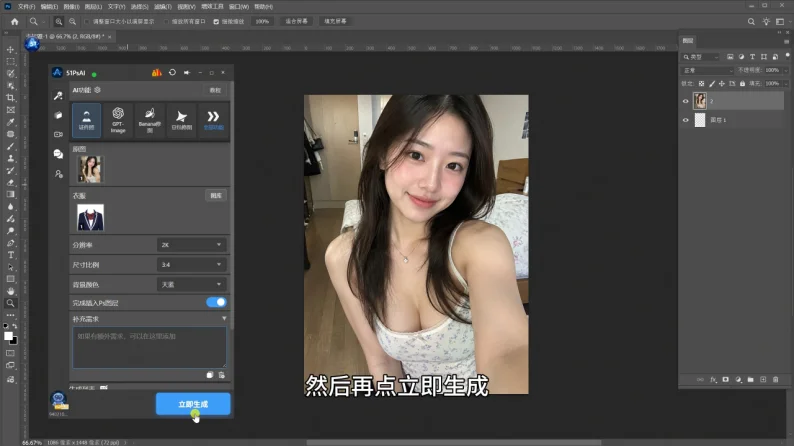The image size is (794, 447).
Task: Click the fit screen button in options bar
Action: point(296,22)
